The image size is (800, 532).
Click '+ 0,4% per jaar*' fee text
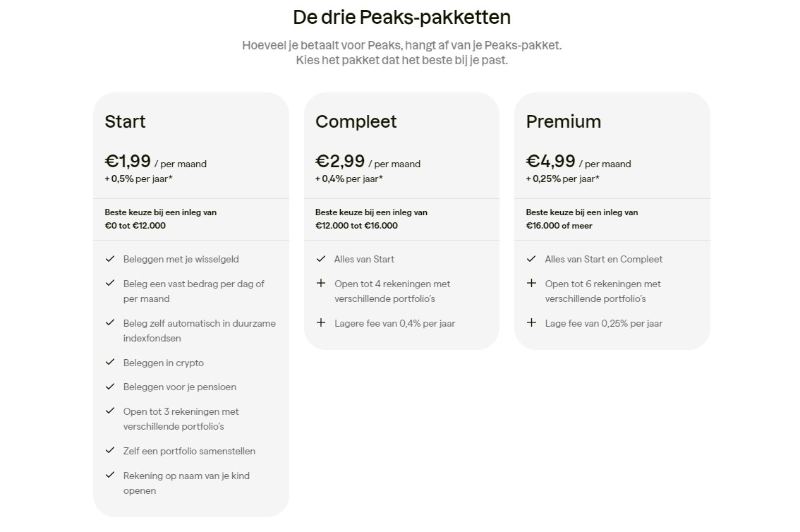pyautogui.click(x=349, y=179)
